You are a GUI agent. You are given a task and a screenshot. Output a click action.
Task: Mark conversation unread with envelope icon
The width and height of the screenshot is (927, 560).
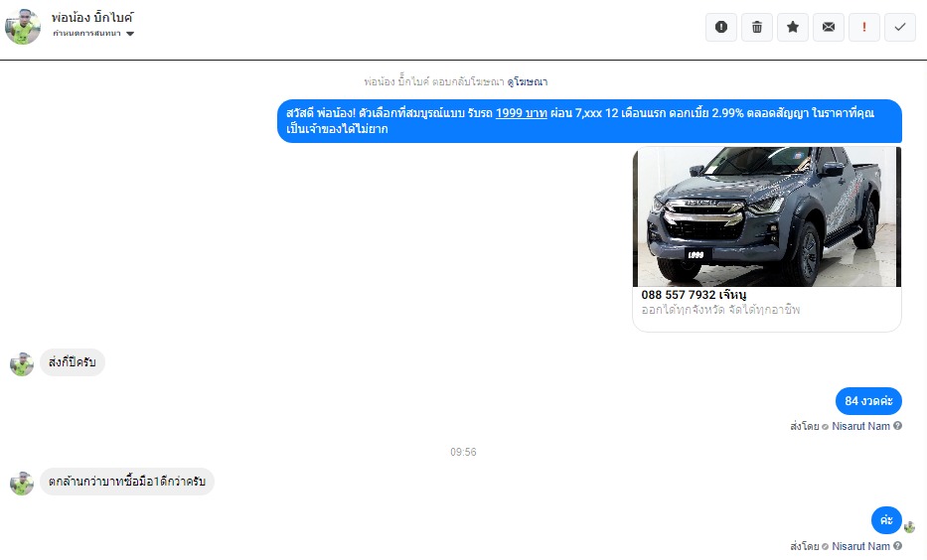tap(829, 27)
